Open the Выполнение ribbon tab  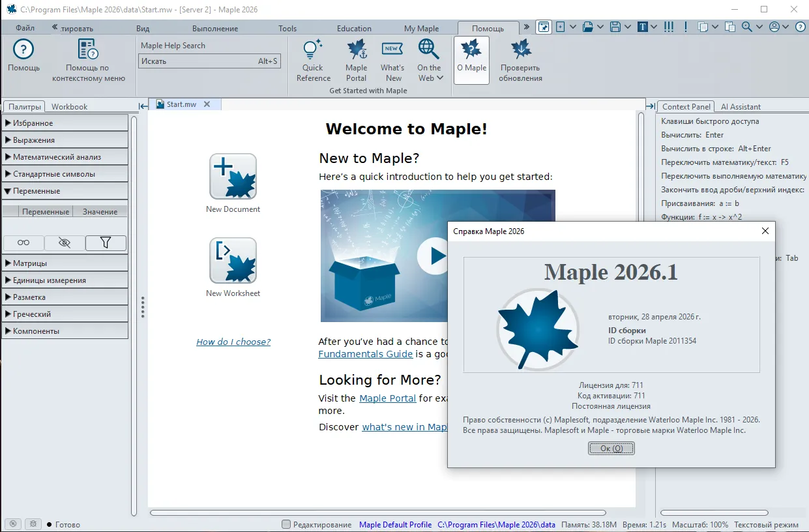click(x=215, y=28)
